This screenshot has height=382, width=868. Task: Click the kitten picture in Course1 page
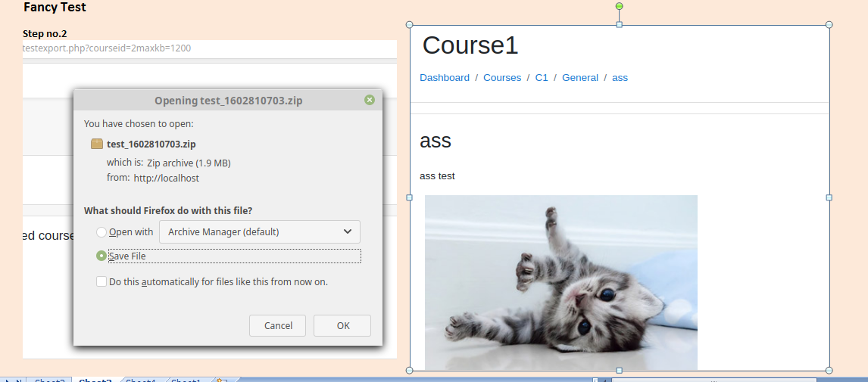560,282
